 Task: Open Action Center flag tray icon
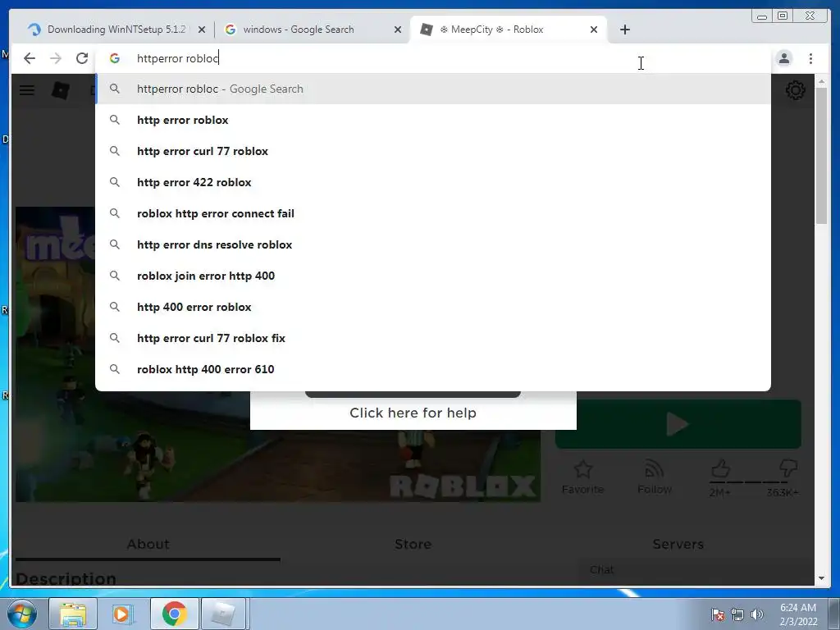(718, 614)
